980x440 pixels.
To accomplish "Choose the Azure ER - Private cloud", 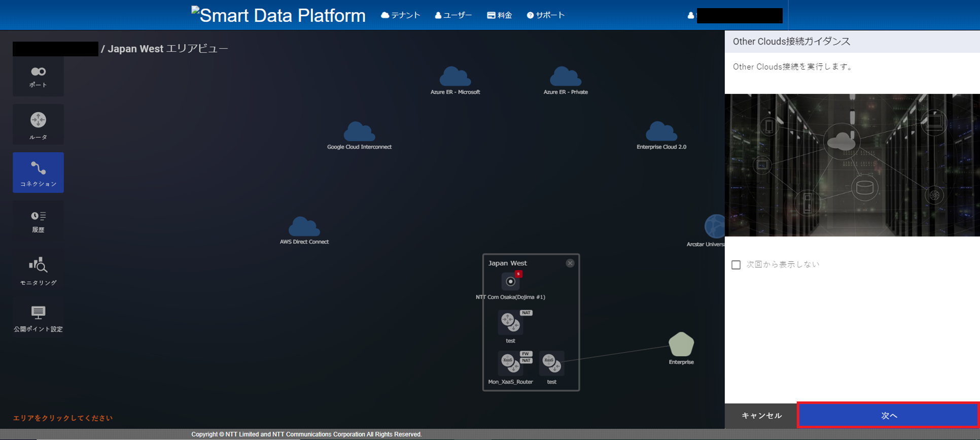I will click(565, 77).
